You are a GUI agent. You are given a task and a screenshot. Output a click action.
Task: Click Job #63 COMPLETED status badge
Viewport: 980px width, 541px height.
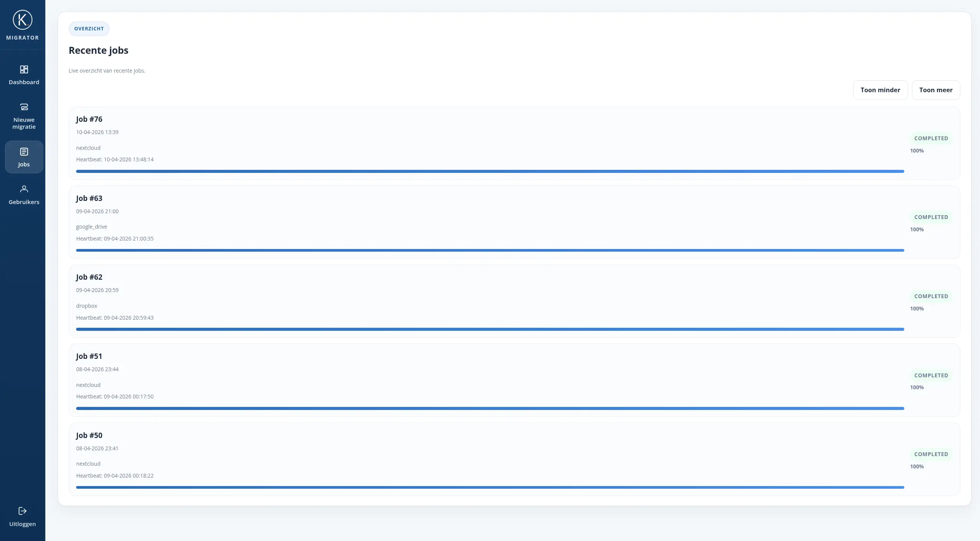[931, 217]
